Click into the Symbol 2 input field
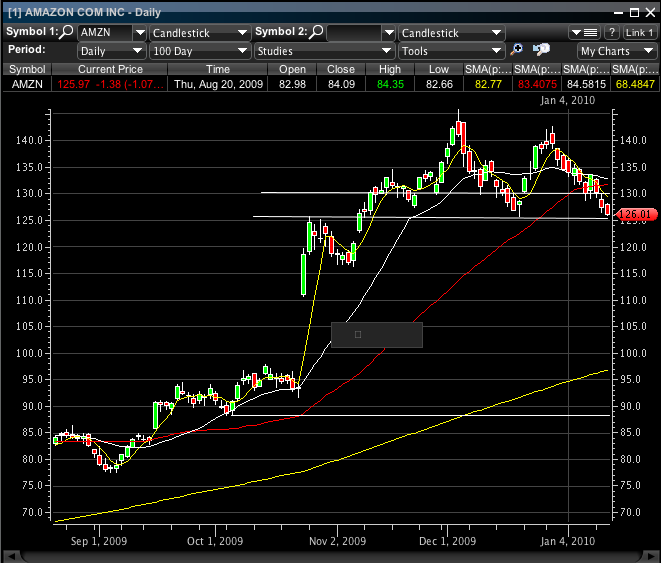The image size is (661, 563). tap(354, 33)
